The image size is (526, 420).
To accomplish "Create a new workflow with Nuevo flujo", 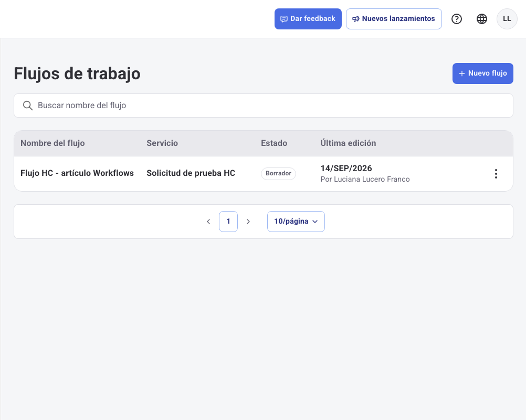I will pyautogui.click(x=483, y=73).
